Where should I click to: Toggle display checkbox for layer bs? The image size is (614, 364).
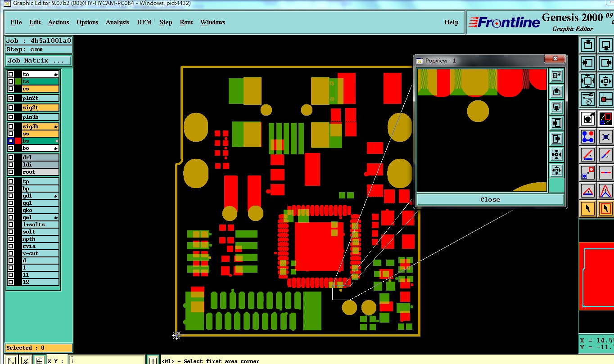[10, 141]
